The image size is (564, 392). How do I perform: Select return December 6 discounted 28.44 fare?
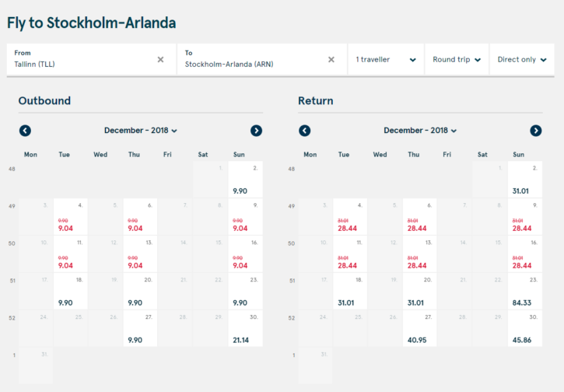click(419, 217)
